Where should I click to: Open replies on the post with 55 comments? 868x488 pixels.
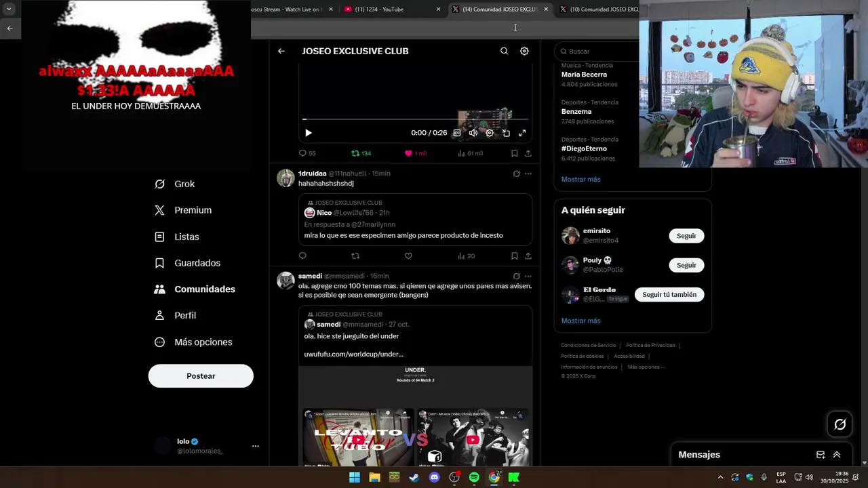[x=307, y=153]
